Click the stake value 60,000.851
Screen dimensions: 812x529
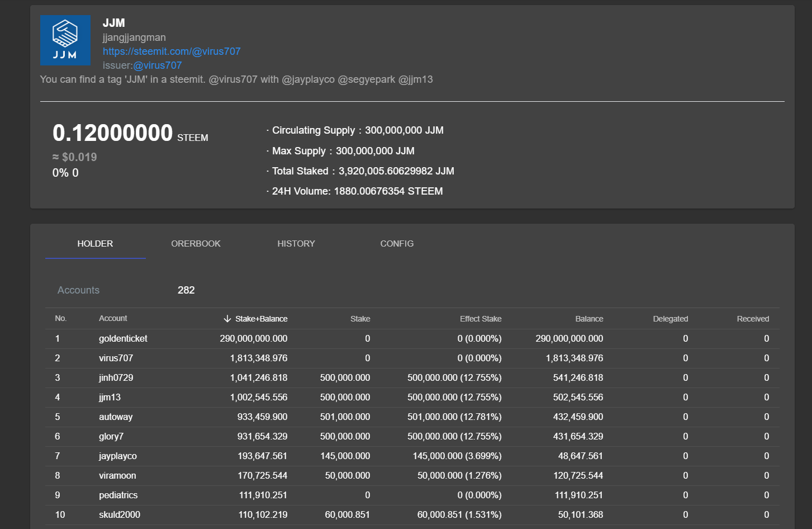[348, 515]
